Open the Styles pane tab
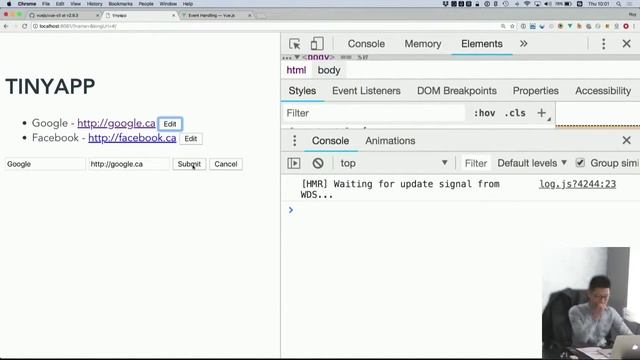The height and width of the screenshot is (360, 640). coord(302,91)
